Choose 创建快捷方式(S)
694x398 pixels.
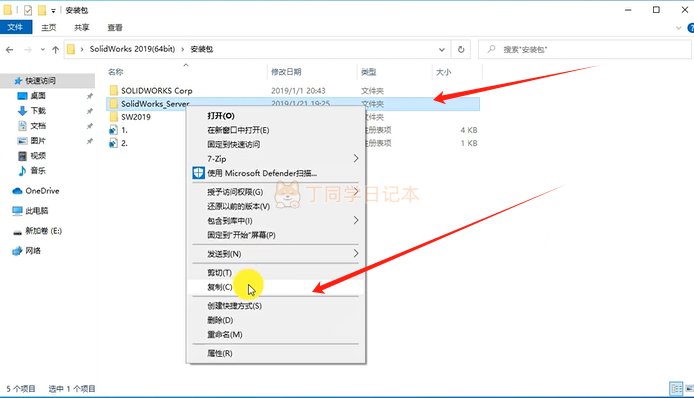click(276, 306)
